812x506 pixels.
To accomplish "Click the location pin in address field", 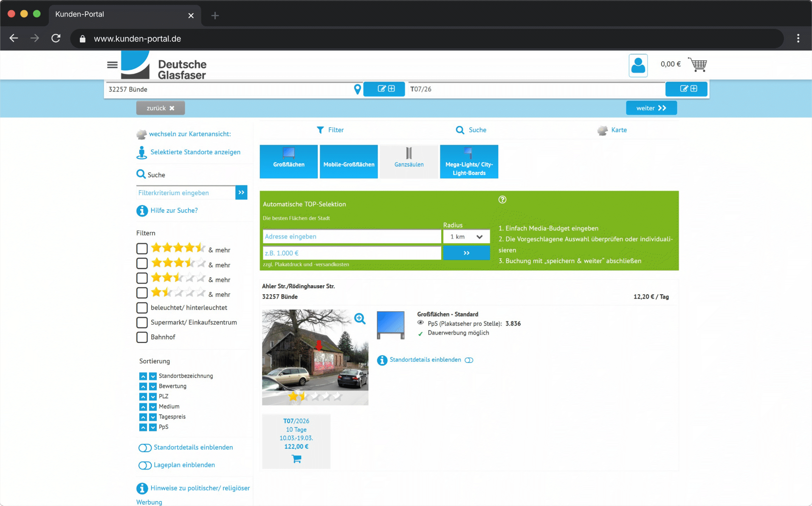I will click(357, 89).
